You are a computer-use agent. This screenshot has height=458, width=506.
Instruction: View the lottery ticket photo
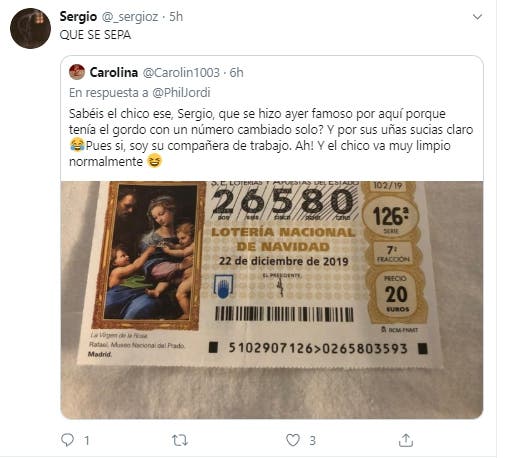[x=272, y=300]
